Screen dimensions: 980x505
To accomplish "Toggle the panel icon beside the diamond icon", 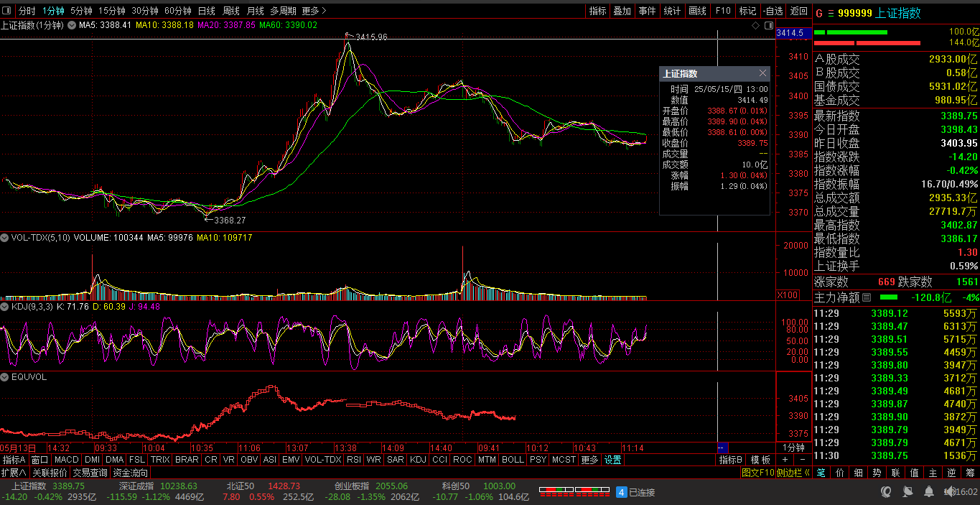I will click(x=768, y=25).
